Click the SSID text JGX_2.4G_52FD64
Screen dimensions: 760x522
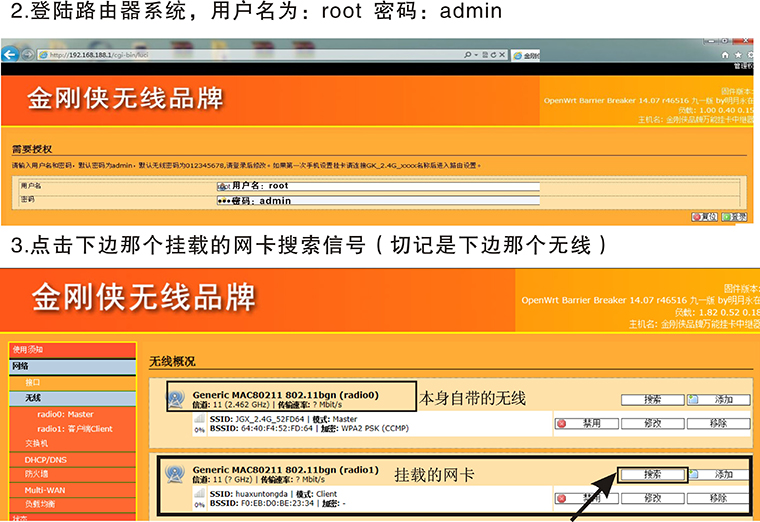270,419
